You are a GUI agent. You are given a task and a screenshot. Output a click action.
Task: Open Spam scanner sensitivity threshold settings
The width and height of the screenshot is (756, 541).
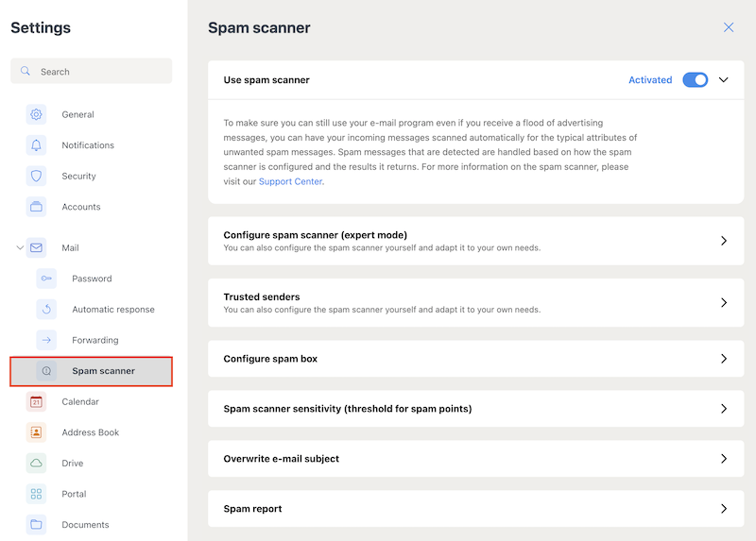pos(476,409)
